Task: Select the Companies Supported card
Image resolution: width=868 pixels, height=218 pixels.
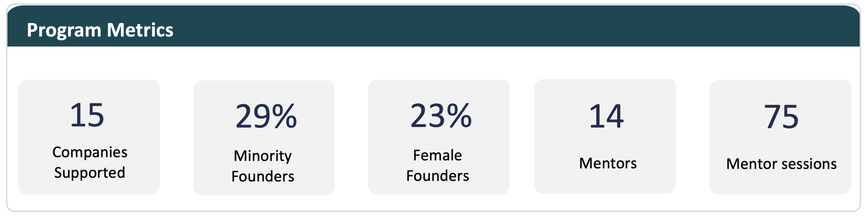Action: [89, 137]
